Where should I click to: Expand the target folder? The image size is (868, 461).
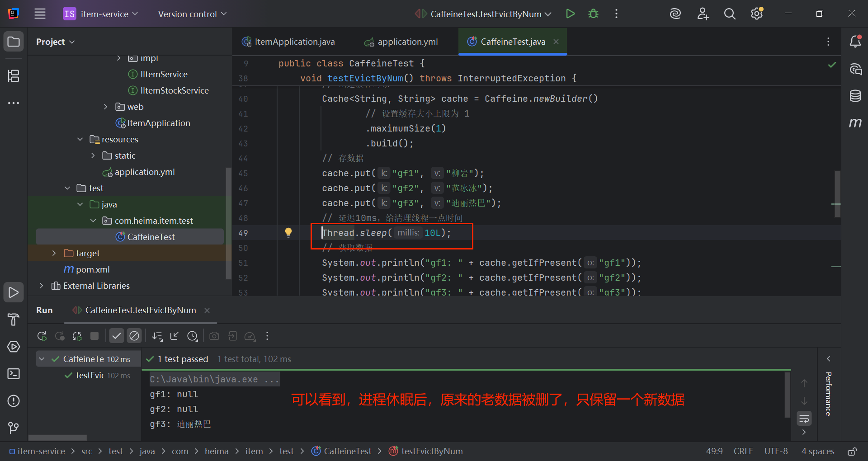point(54,253)
